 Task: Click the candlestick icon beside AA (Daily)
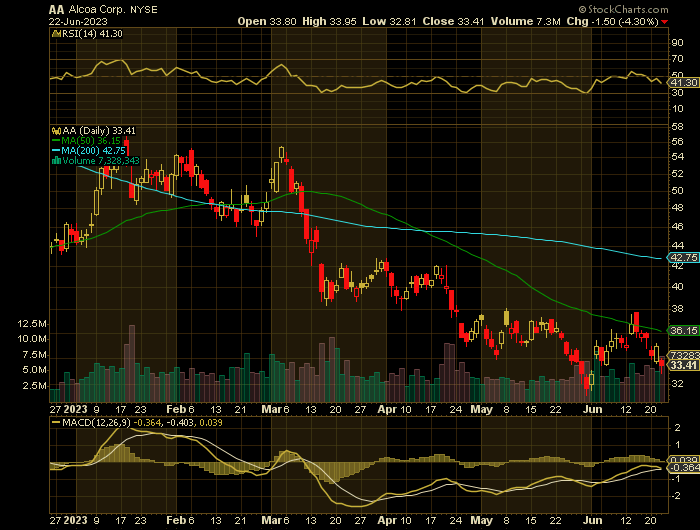tap(56, 131)
